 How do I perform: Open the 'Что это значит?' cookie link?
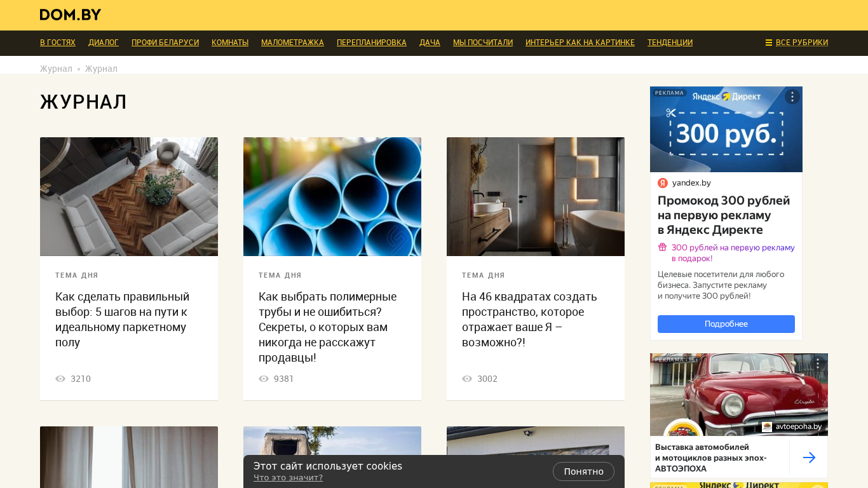[288, 478]
